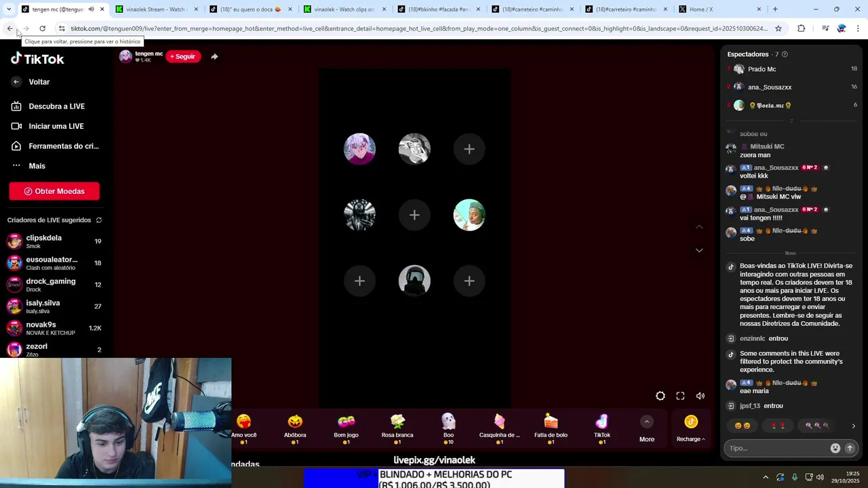
Task: Click the purple-haired anime guest avatar
Action: (x=359, y=149)
